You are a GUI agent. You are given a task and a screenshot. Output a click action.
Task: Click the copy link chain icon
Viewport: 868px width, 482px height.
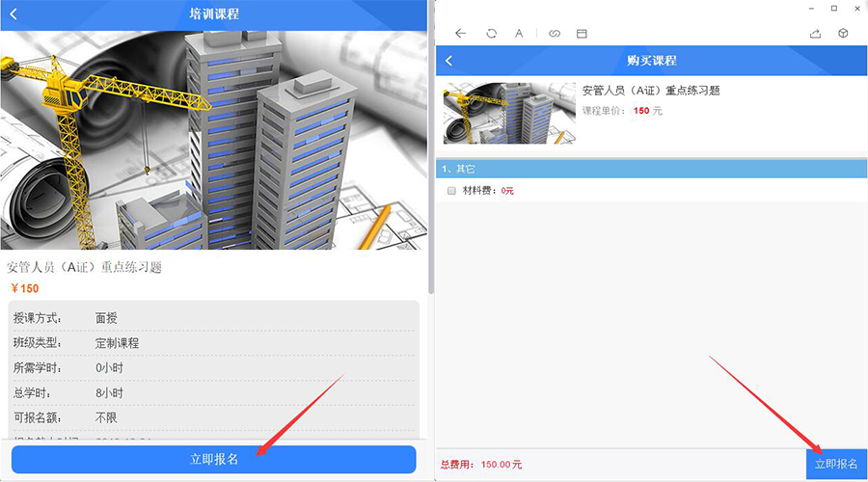(x=555, y=33)
